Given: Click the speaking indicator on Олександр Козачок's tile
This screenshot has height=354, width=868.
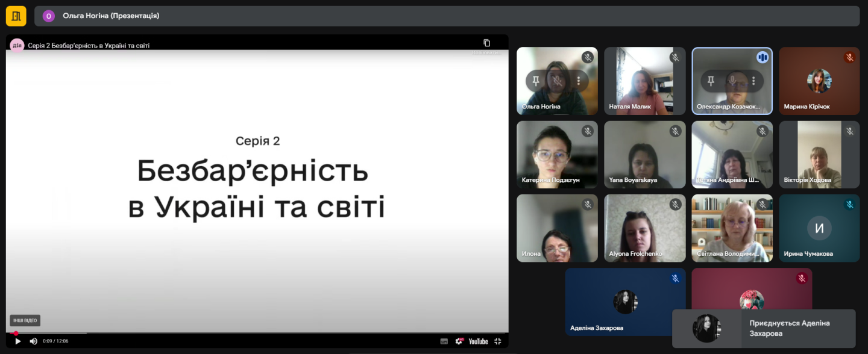Looking at the screenshot, I should [763, 57].
